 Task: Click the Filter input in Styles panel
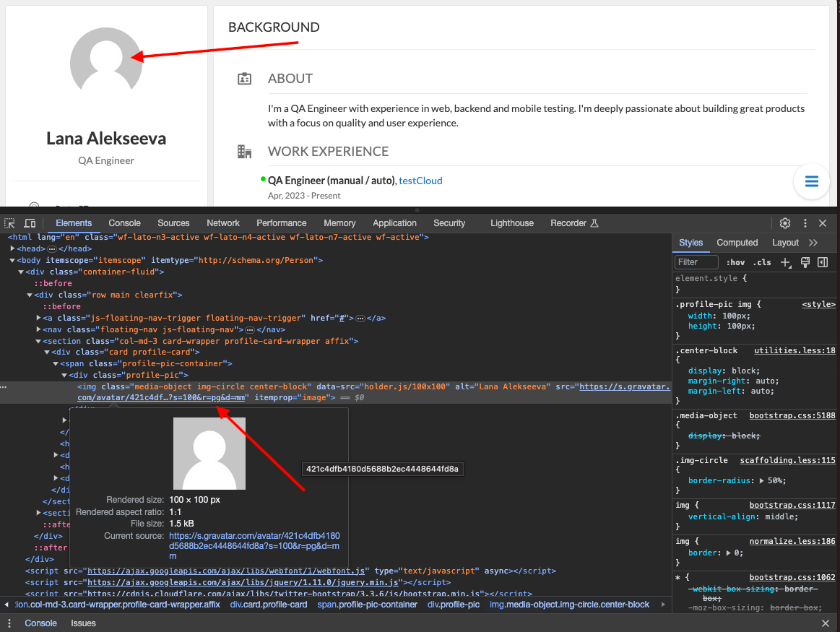click(x=696, y=261)
